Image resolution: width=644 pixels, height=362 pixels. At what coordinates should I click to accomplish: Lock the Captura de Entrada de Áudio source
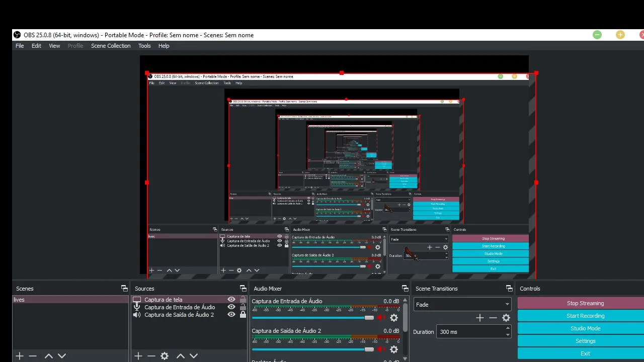pos(243,307)
